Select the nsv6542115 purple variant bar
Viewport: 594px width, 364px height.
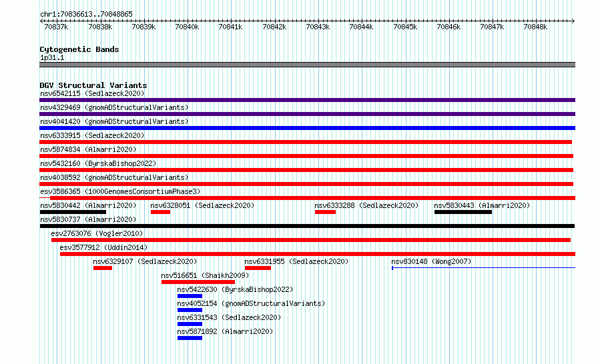click(307, 100)
